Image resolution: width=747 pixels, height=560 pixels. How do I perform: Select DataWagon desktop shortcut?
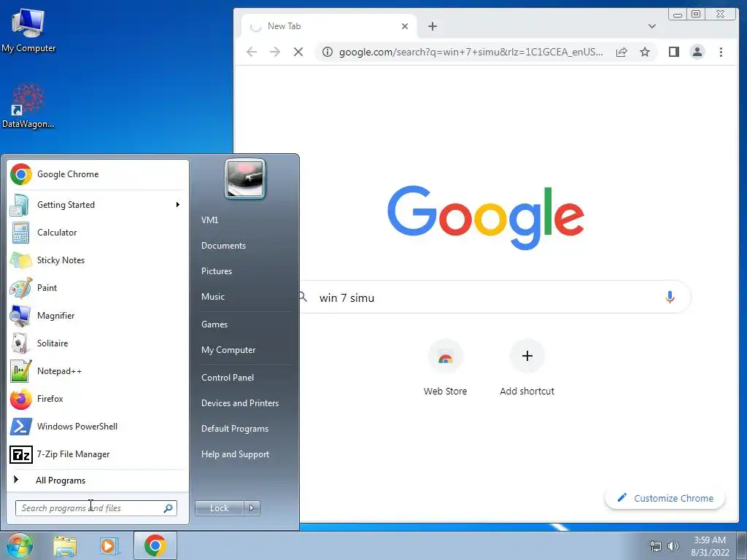pos(28,106)
